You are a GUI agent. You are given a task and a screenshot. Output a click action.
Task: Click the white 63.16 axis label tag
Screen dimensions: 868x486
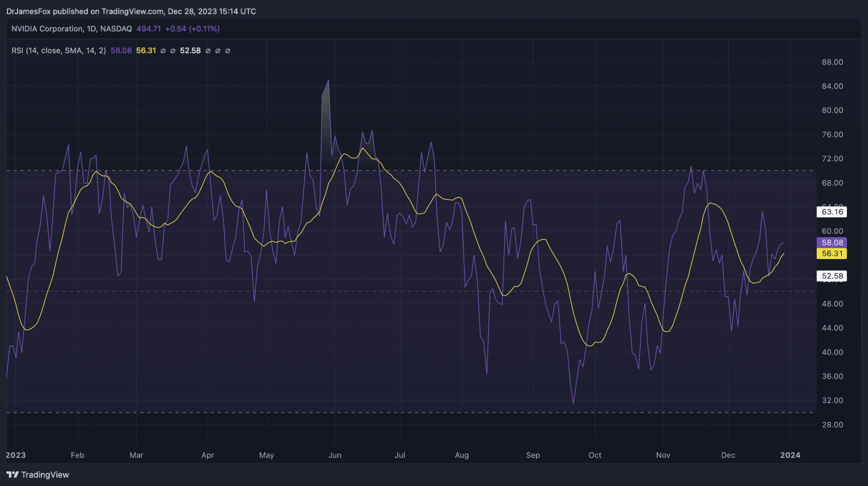click(832, 212)
